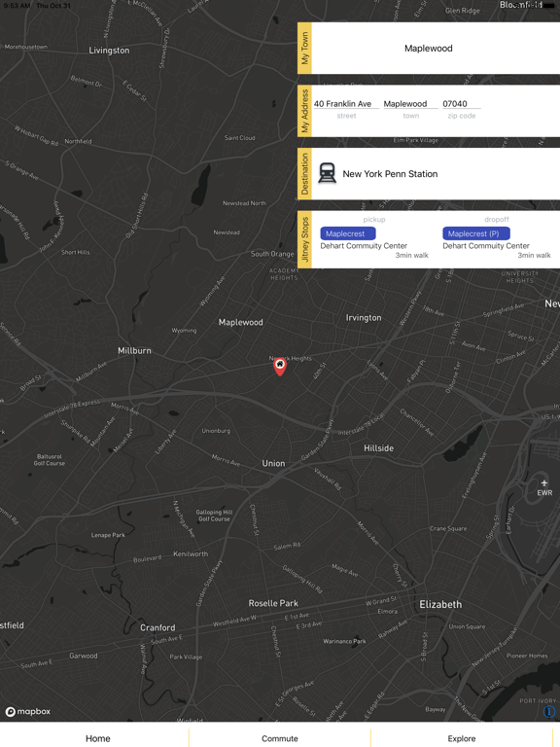Edit the town field Maplewood
Viewport: 560px width, 747px height.
(410, 103)
